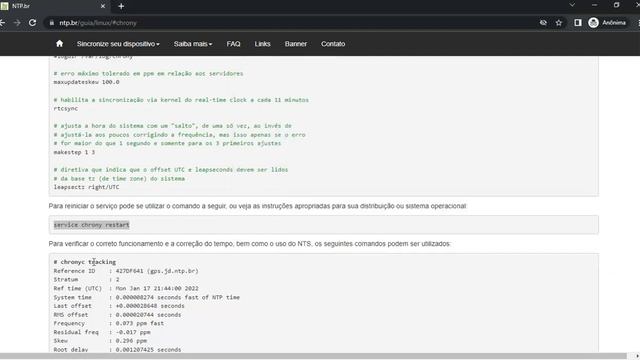Focus the address bar URL
The image size is (640, 360).
(x=98, y=23)
